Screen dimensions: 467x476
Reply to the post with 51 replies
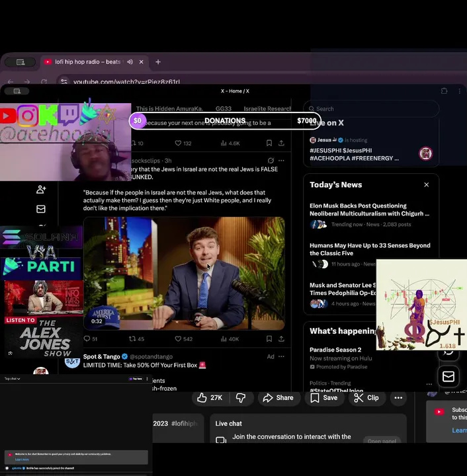[x=91, y=338]
